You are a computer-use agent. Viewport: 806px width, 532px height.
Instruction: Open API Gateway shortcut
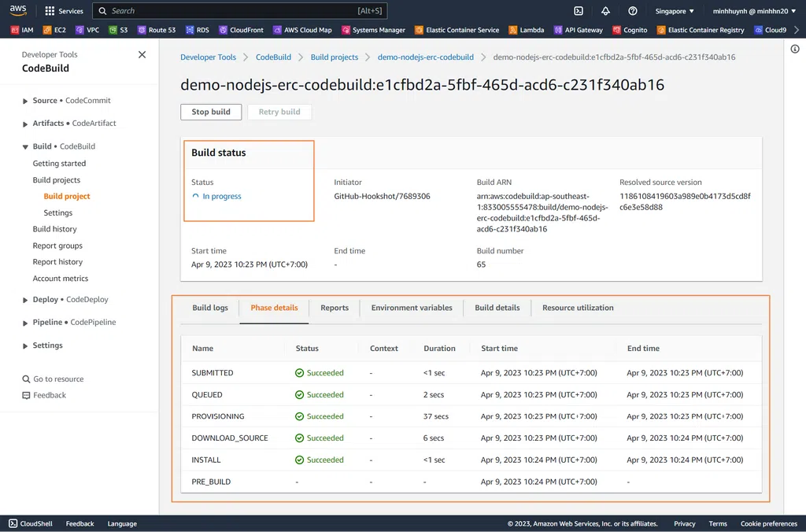(x=579, y=30)
